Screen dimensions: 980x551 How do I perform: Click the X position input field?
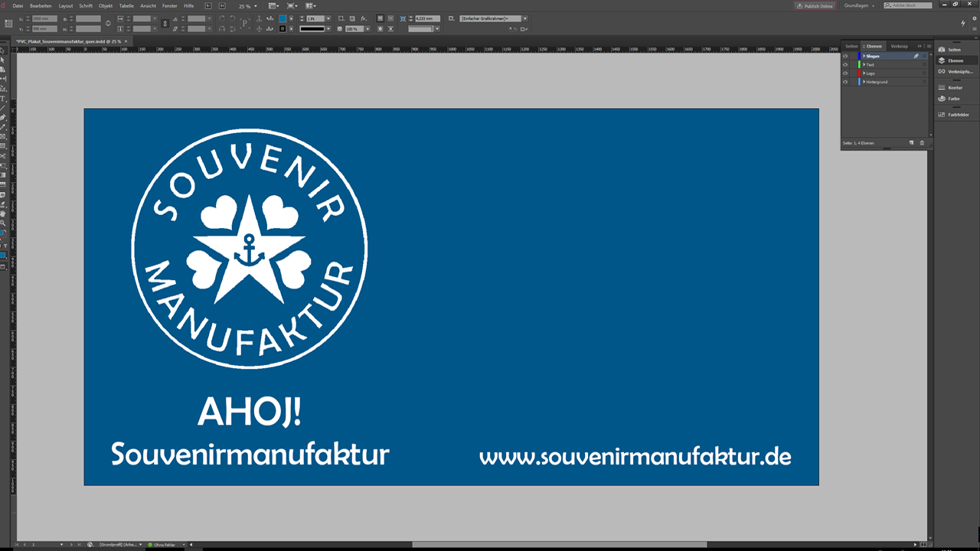[x=44, y=18]
